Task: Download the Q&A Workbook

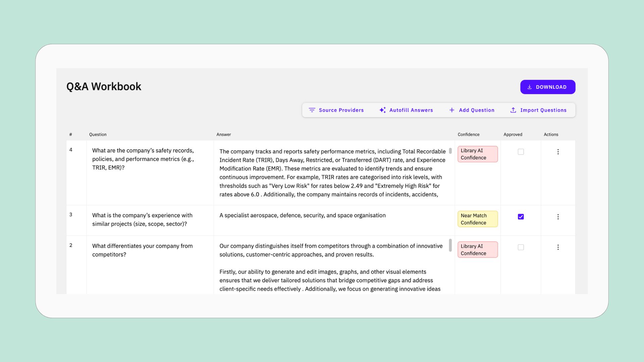Action: coord(548,87)
